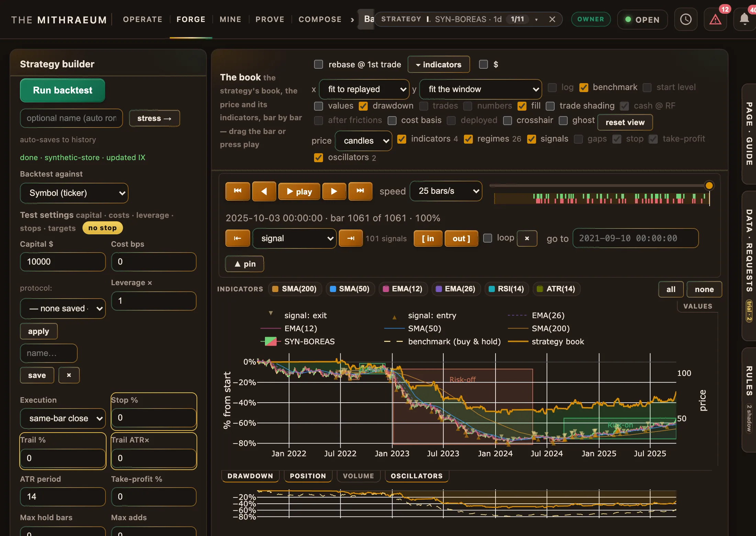The width and height of the screenshot is (756, 536).
Task: Toggle the $ checkbox
Action: coord(483,65)
